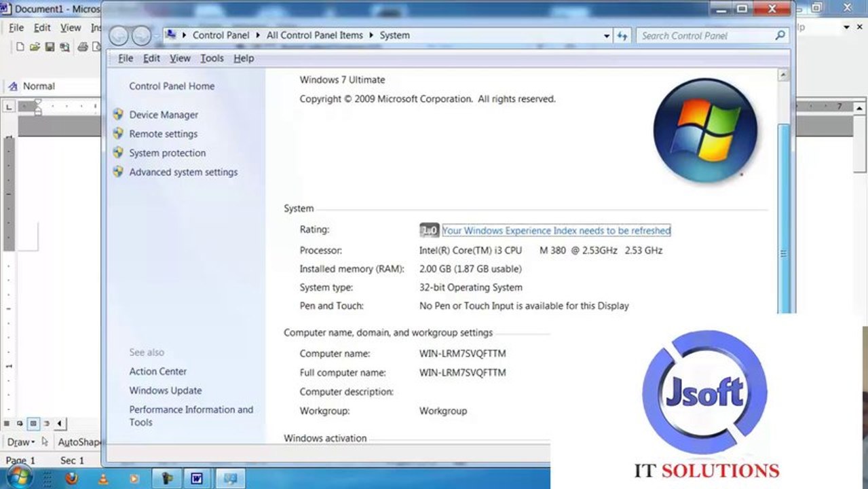Open Performance Information and Tools

tap(191, 416)
